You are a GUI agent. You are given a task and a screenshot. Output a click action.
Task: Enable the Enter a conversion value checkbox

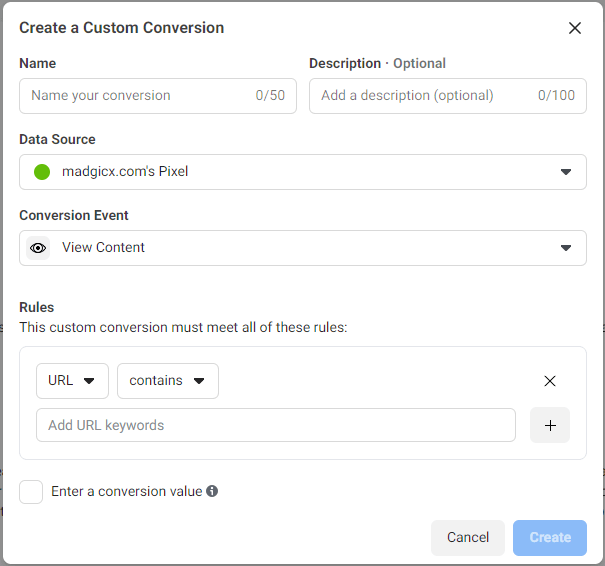[31, 492]
